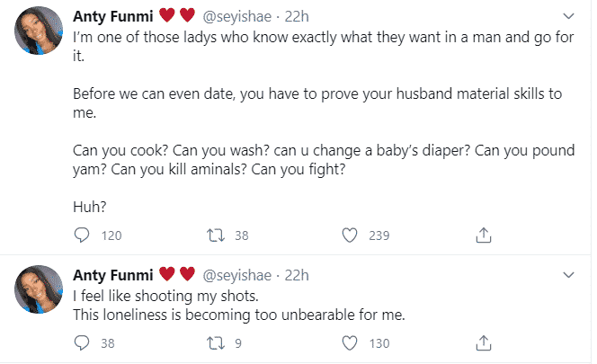The image size is (597, 364).
Task: View first tweet's profile picture
Action: pos(39,36)
